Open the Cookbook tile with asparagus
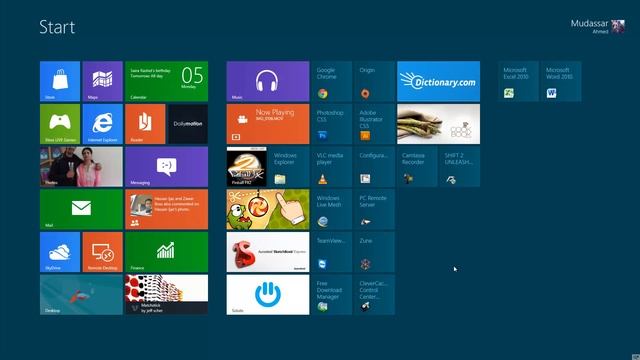Screen dimensions: 640x360 [x=438, y=124]
